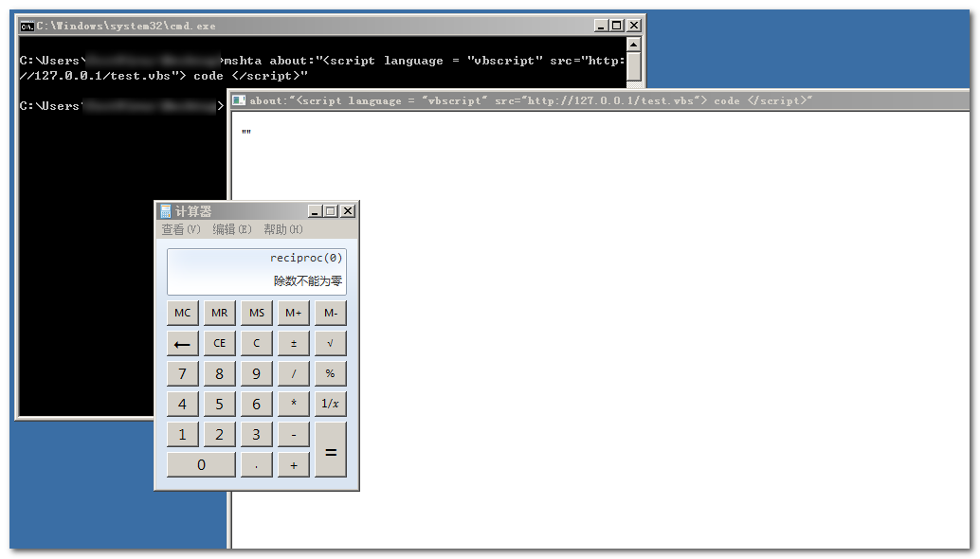
Task: Click digit 2 on calculator
Action: click(x=219, y=435)
